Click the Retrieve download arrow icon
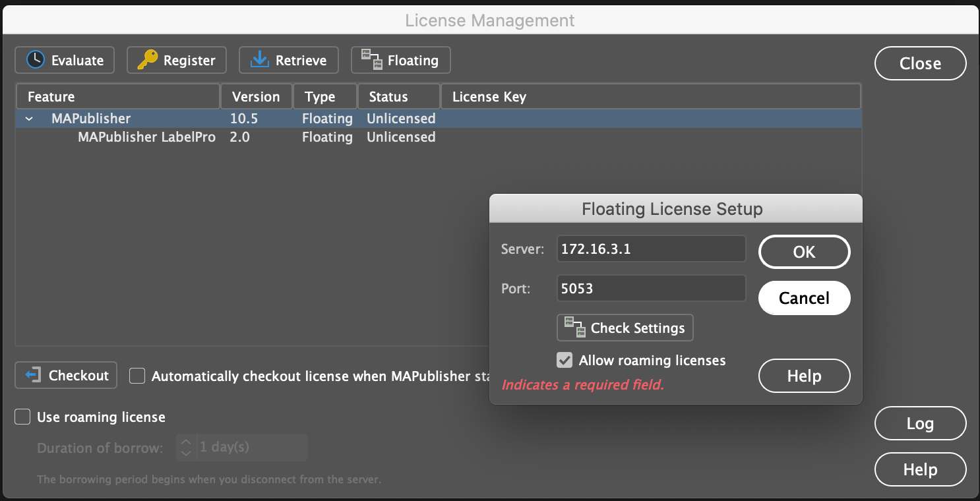Image resolution: width=980 pixels, height=501 pixels. coord(260,60)
